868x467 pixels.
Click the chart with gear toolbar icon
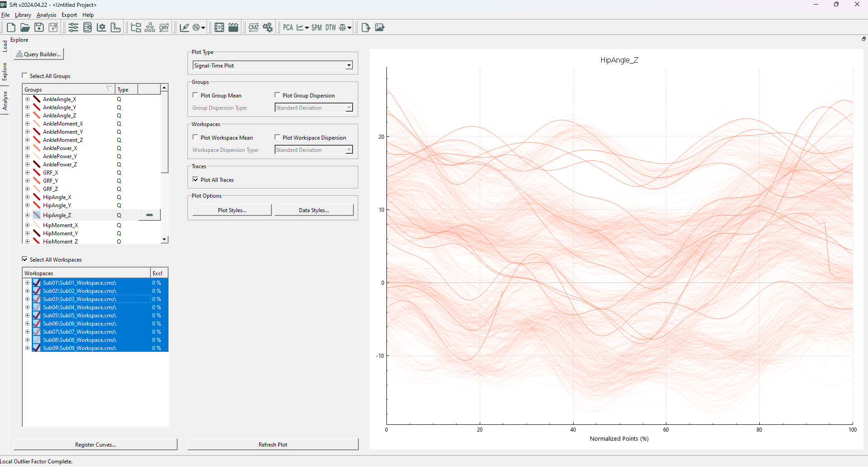tap(101, 28)
